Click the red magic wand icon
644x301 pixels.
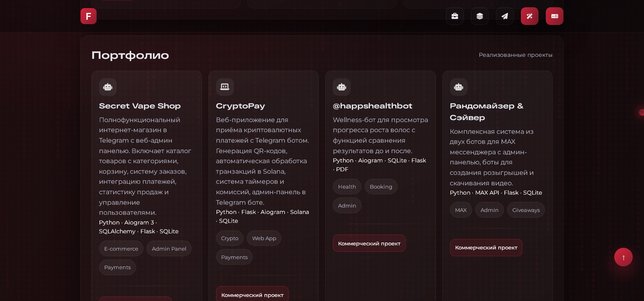(530, 16)
